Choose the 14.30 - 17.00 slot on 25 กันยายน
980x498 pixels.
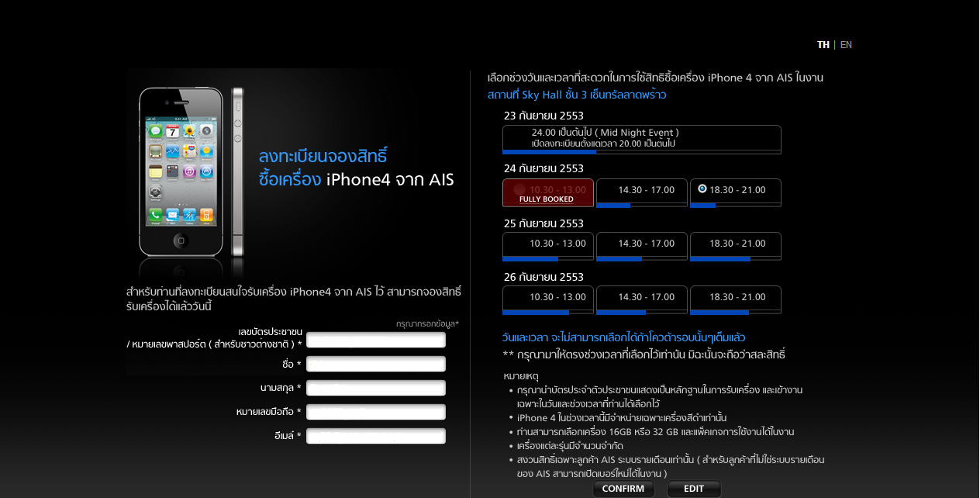[x=642, y=246]
